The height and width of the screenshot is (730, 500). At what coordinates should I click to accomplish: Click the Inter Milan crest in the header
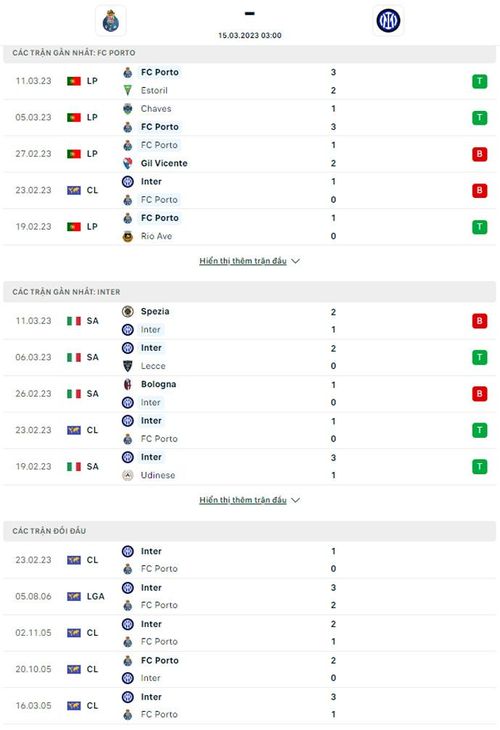pos(388,20)
